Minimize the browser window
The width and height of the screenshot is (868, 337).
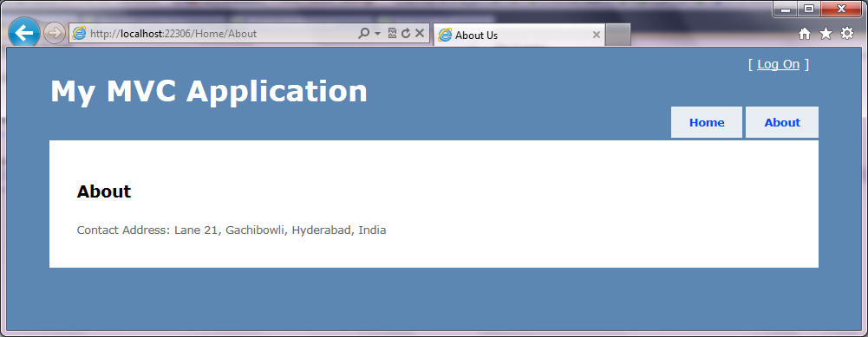point(785,10)
